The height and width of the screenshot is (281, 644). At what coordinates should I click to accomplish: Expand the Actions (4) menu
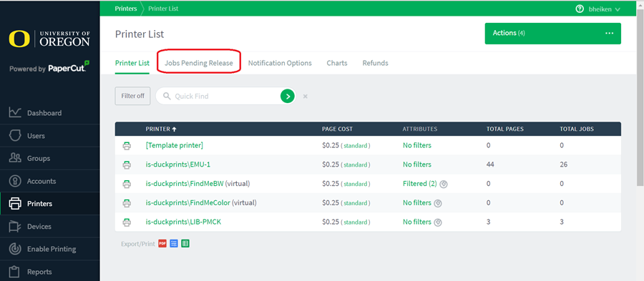553,33
